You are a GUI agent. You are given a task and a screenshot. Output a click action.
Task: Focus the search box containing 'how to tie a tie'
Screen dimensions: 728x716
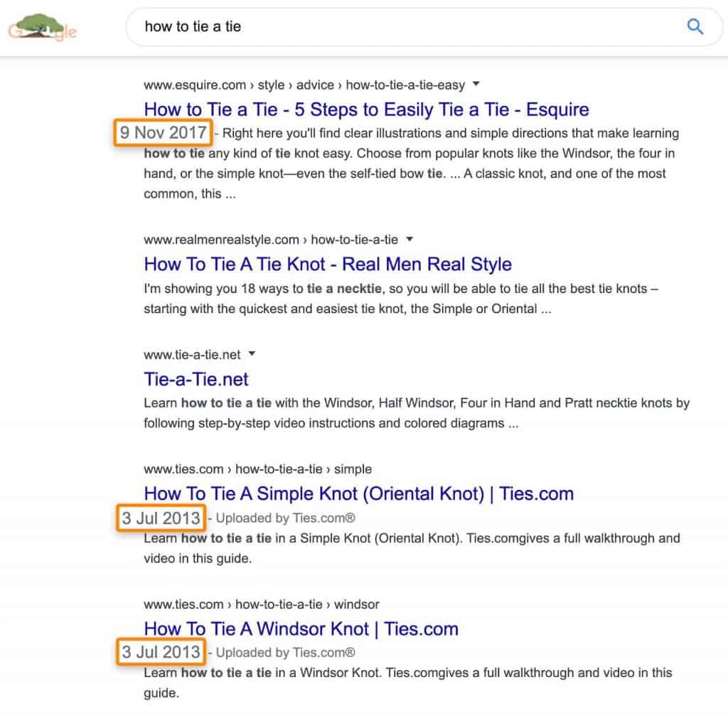(x=398, y=27)
